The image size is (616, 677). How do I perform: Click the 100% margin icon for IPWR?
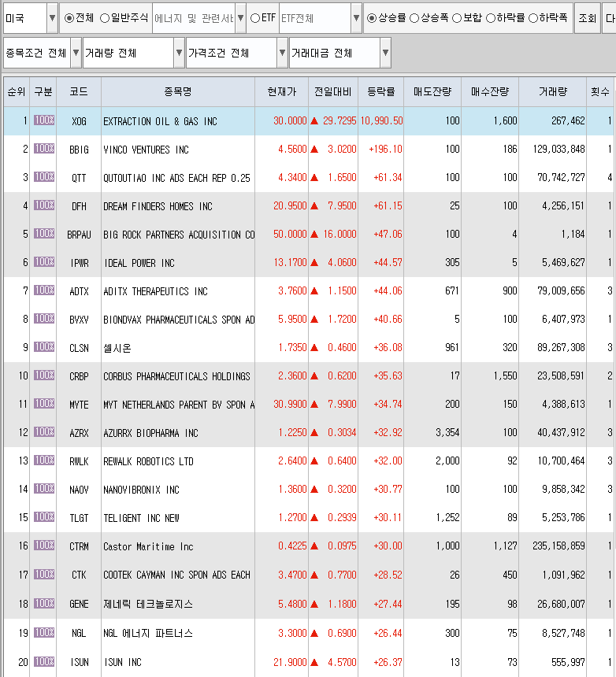coord(44,261)
